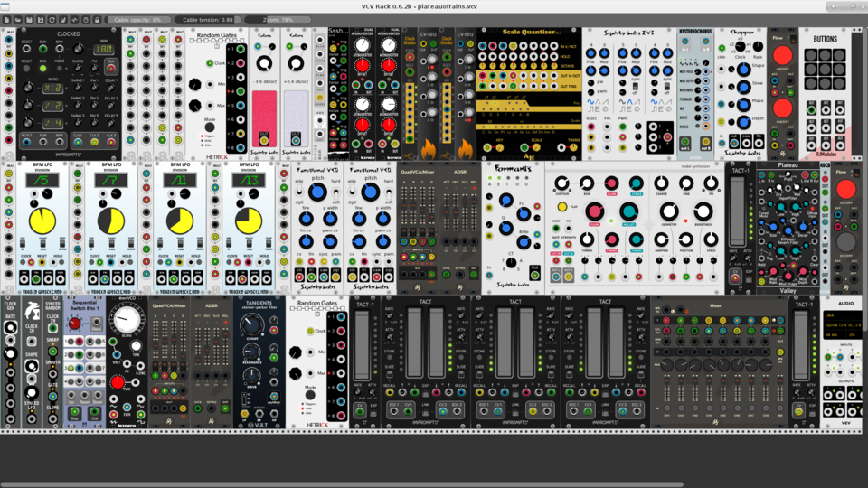868x488 pixels.
Task: Click the CLOCKED ratio display showing / 4
Action: pyautogui.click(x=52, y=123)
